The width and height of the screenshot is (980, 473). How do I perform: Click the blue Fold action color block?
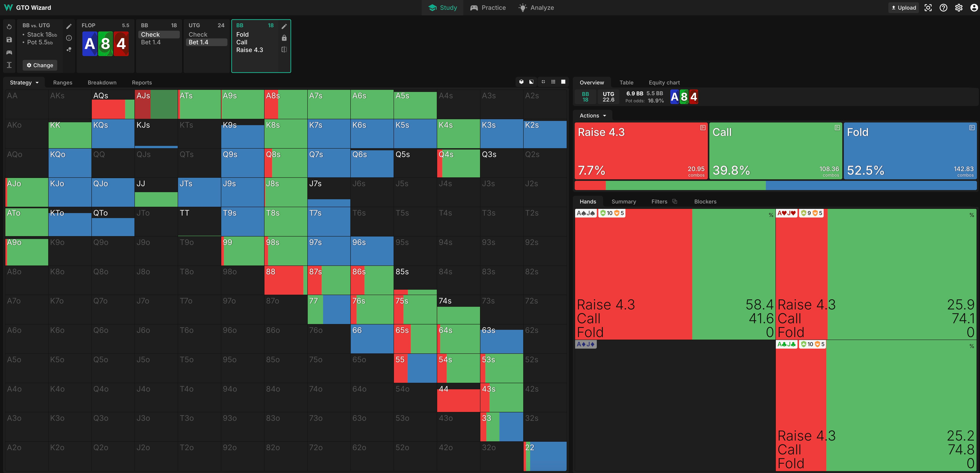point(910,150)
